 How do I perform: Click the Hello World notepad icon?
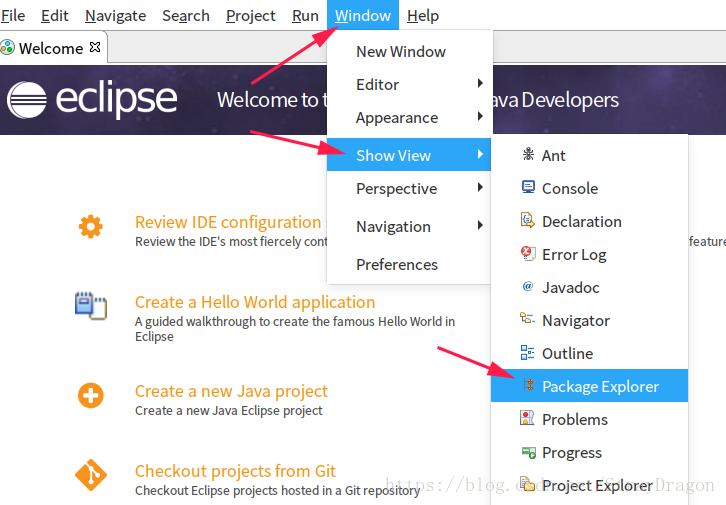[x=91, y=305]
